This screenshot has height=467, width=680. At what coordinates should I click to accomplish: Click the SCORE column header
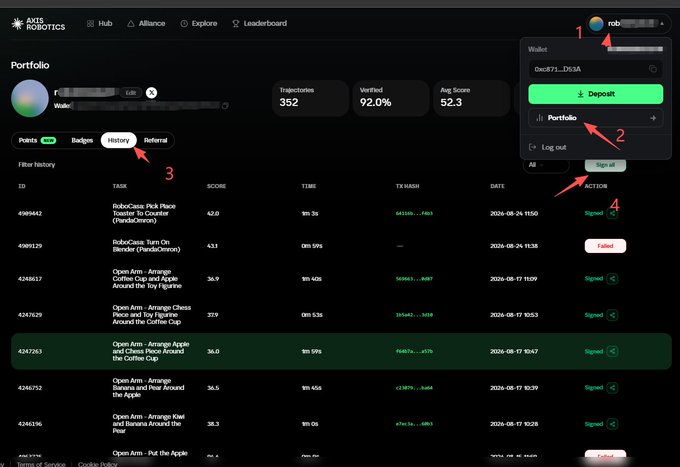(216, 186)
